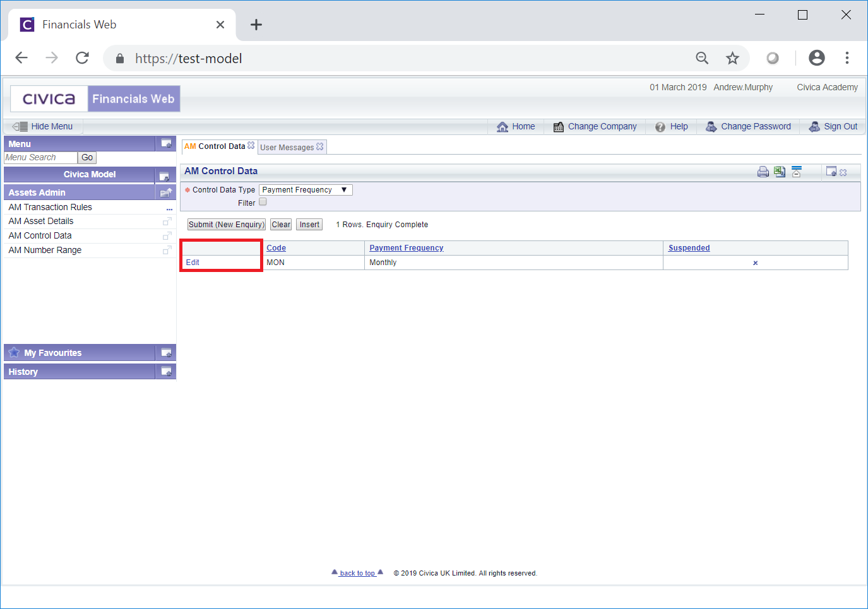This screenshot has width=868, height=609.
Task: Go back to previous page
Action: coord(21,58)
